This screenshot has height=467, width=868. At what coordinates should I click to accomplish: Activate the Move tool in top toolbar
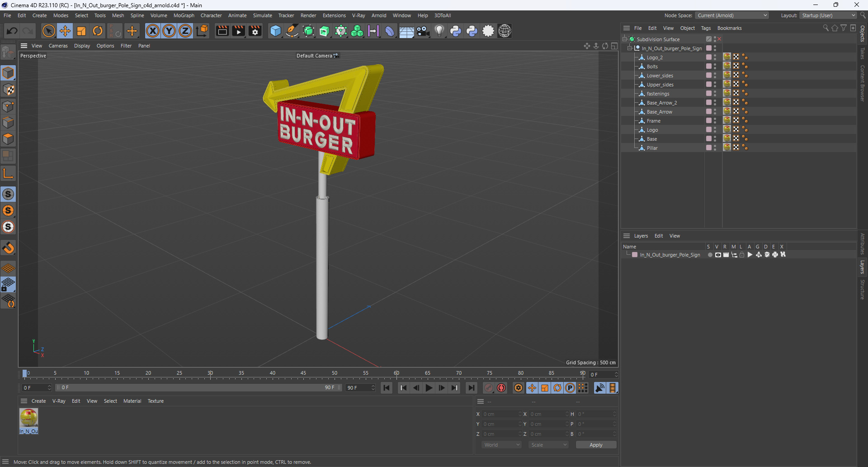pos(65,31)
